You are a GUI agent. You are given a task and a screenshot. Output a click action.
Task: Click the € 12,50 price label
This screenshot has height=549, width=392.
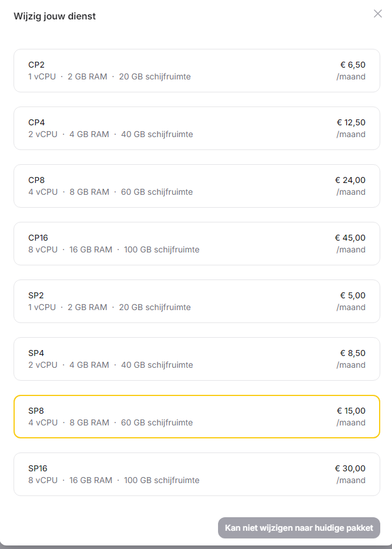(351, 122)
